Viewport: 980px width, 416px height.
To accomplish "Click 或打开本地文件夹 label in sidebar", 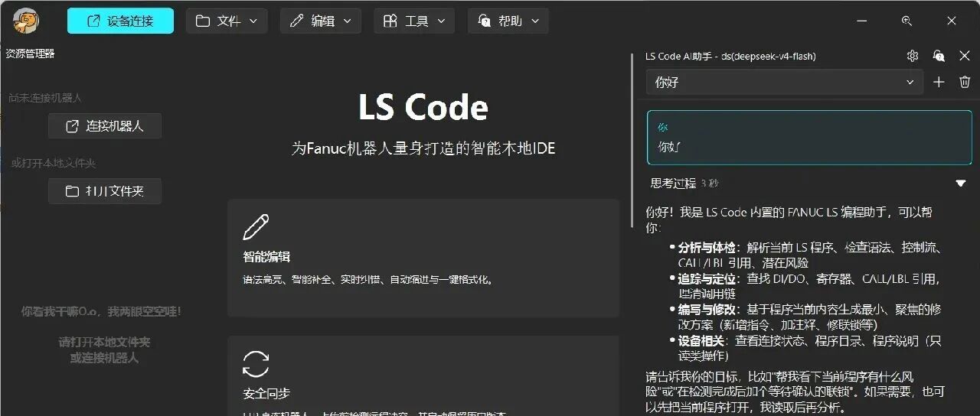I will pyautogui.click(x=53, y=163).
